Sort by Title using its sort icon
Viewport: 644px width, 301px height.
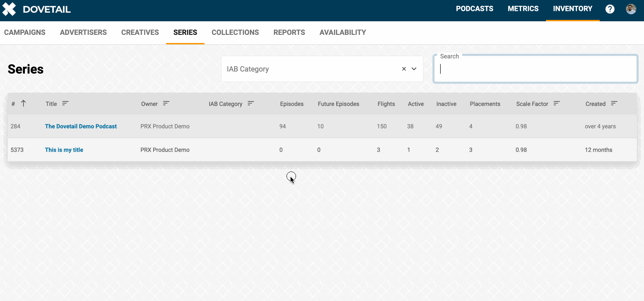[66, 104]
